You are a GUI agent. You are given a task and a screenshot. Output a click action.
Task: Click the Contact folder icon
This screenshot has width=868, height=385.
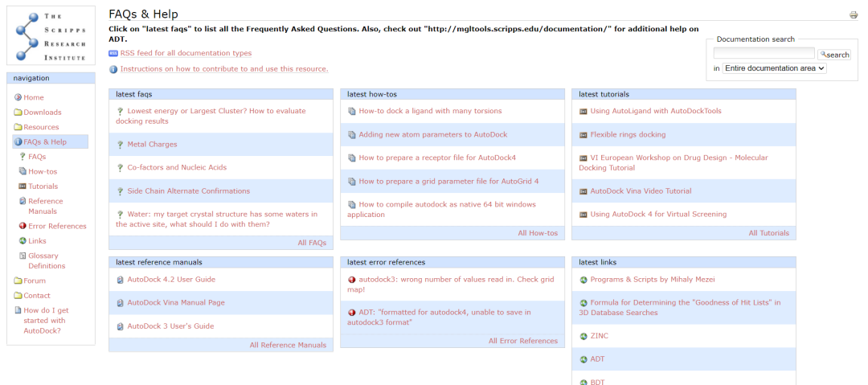(18, 296)
